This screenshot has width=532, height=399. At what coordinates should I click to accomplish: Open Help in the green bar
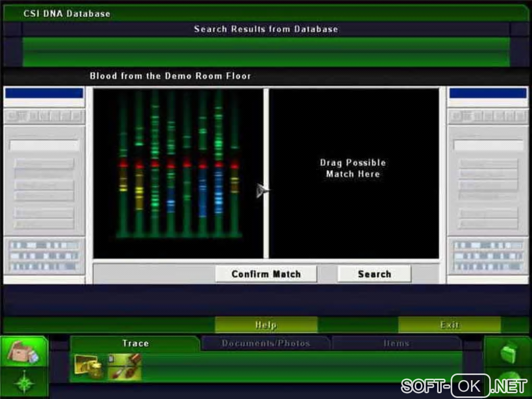point(266,325)
